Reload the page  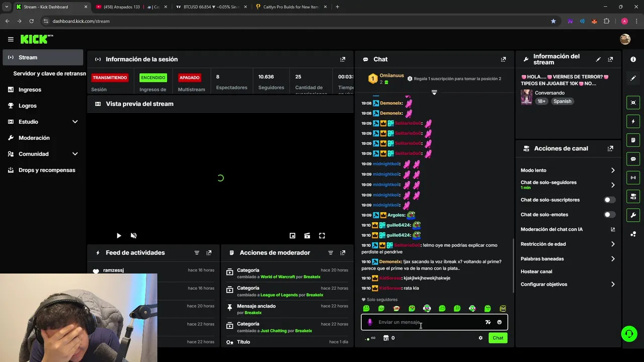tap(31, 21)
